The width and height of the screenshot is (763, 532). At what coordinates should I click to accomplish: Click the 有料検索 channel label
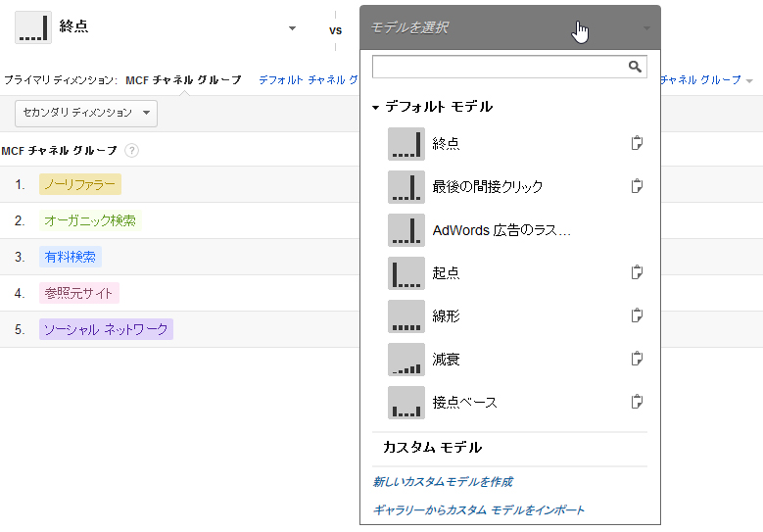tap(71, 257)
